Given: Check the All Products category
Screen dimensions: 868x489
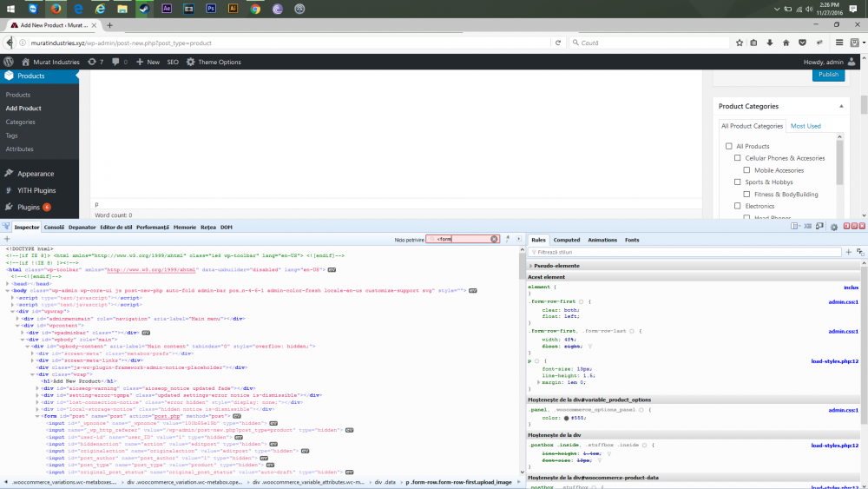Looking at the screenshot, I should pyautogui.click(x=728, y=146).
